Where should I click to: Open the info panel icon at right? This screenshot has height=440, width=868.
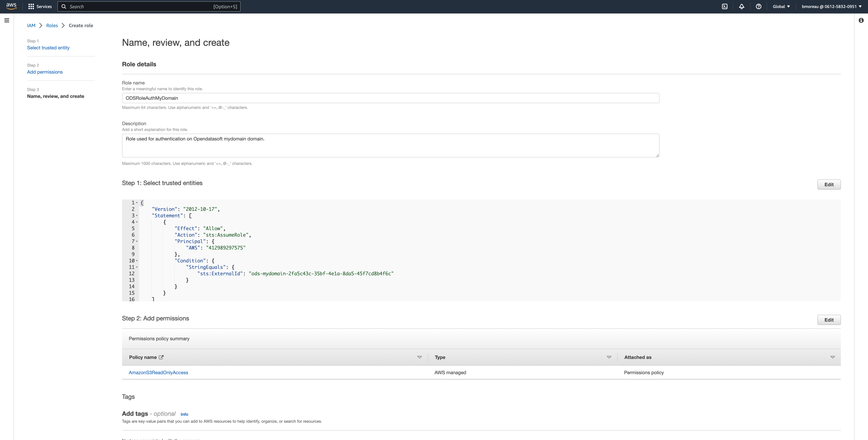(861, 21)
